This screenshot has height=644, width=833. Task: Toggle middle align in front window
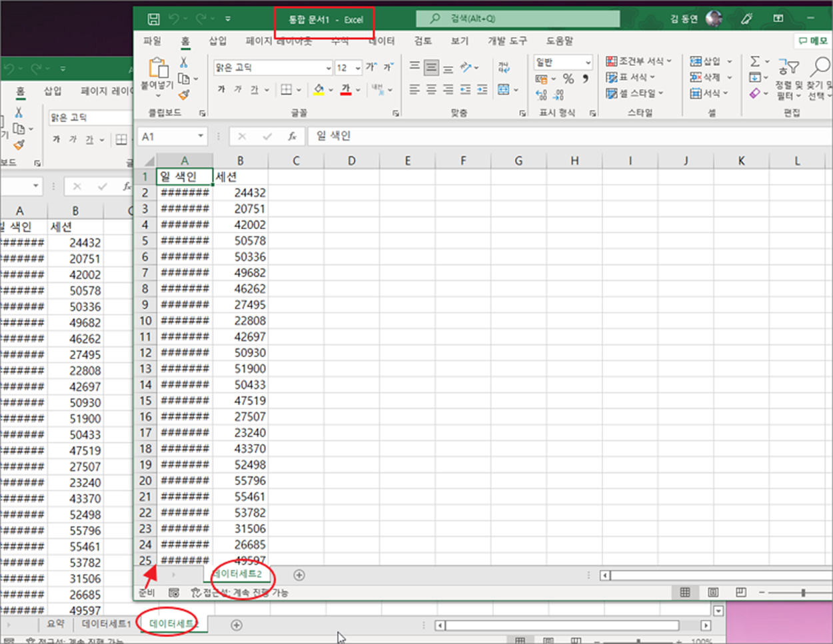pos(432,67)
